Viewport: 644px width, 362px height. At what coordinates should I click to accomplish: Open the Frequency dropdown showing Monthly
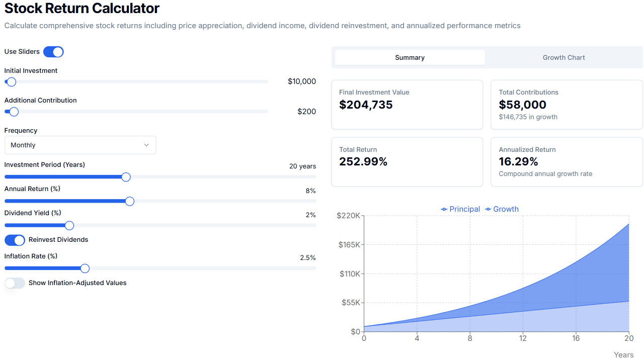(x=80, y=145)
